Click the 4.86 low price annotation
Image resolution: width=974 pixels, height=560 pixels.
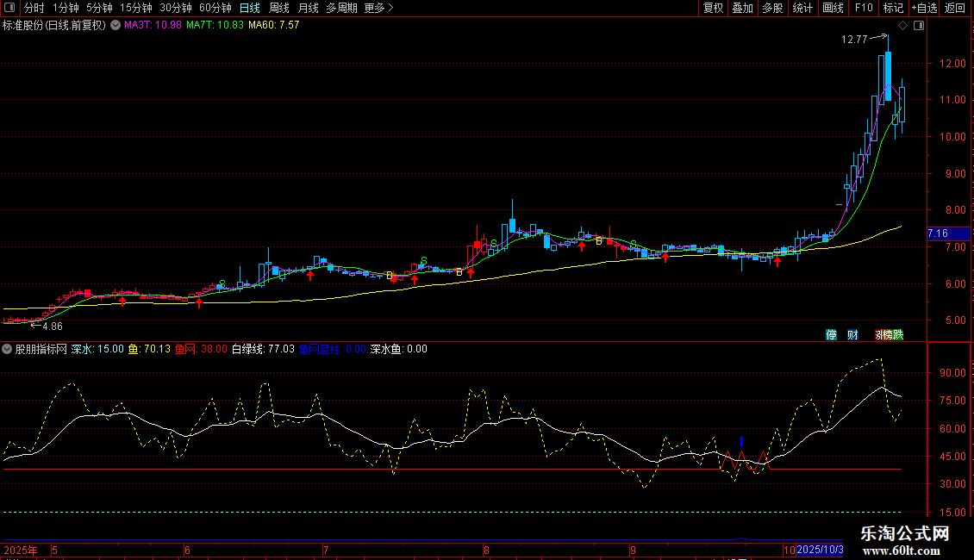53,327
